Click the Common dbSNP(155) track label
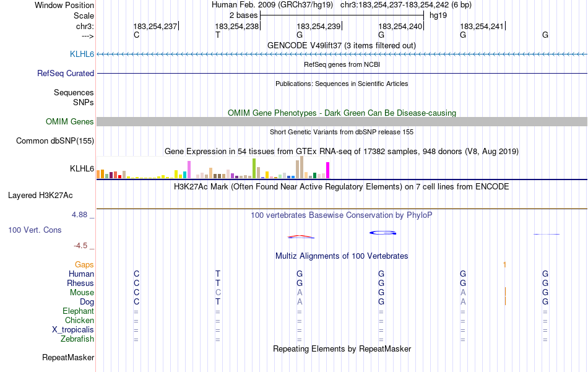588x372 pixels. [x=55, y=141]
